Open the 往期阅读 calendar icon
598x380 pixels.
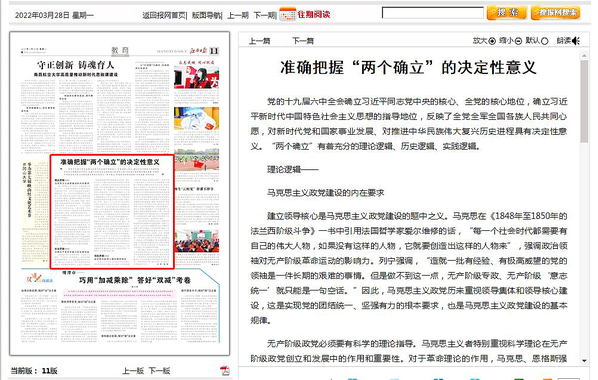(287, 14)
